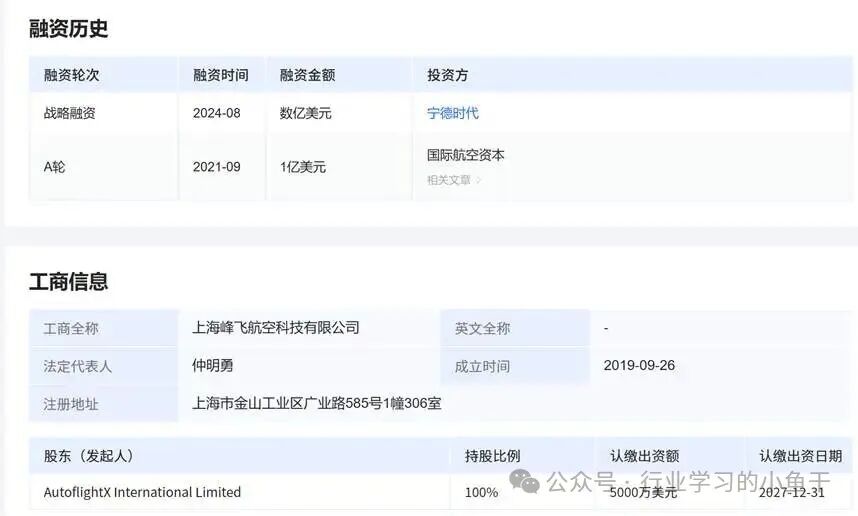
Task: Select shareholder AutoflightX International Limited
Action: [142, 492]
